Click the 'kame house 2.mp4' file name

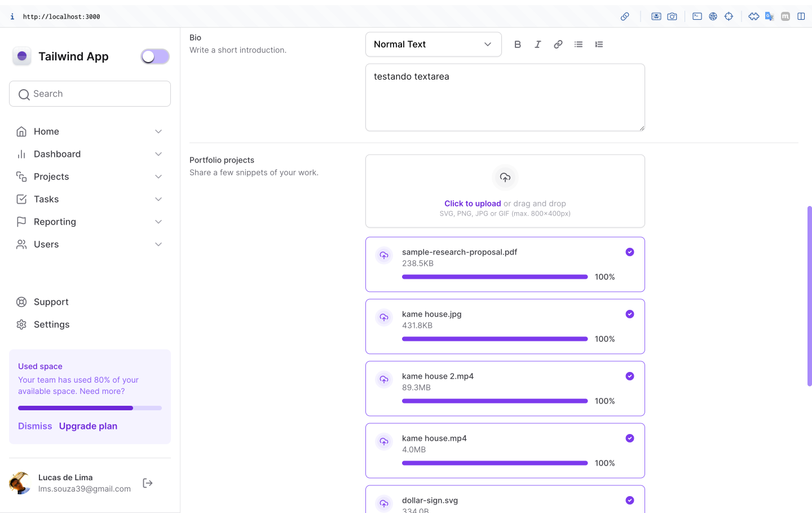[x=438, y=376]
